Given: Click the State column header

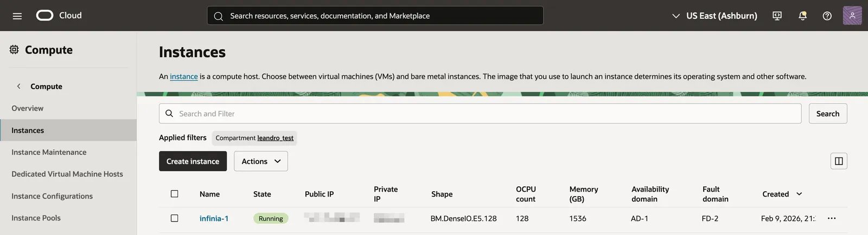Looking at the screenshot, I should pos(262,194).
